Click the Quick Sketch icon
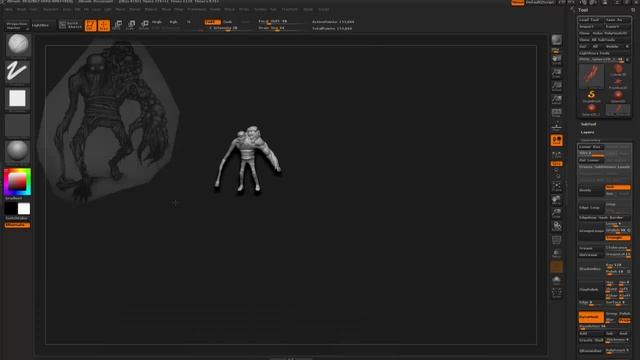 [70, 25]
